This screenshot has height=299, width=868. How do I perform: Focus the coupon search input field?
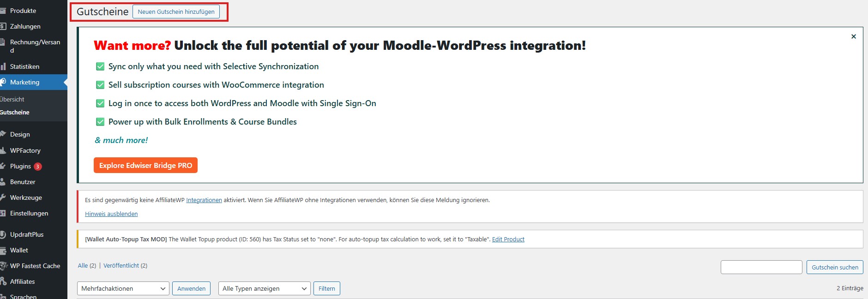[x=761, y=267]
